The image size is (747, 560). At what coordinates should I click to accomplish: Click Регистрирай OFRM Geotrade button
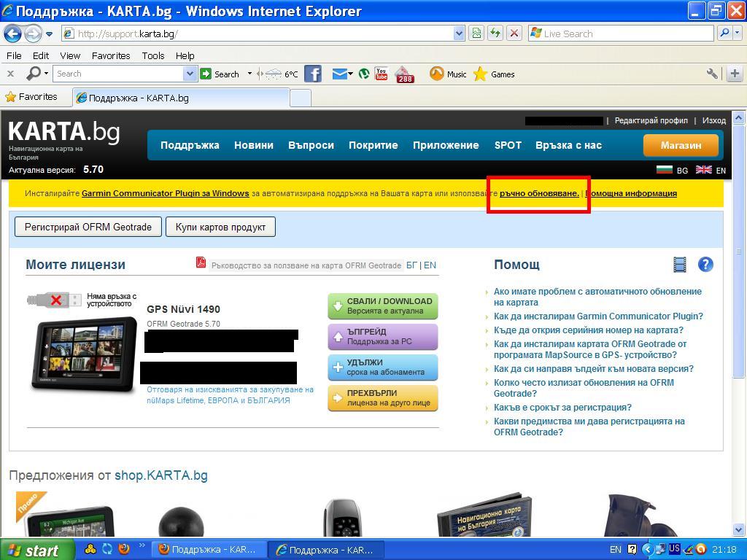pyautogui.click(x=88, y=227)
